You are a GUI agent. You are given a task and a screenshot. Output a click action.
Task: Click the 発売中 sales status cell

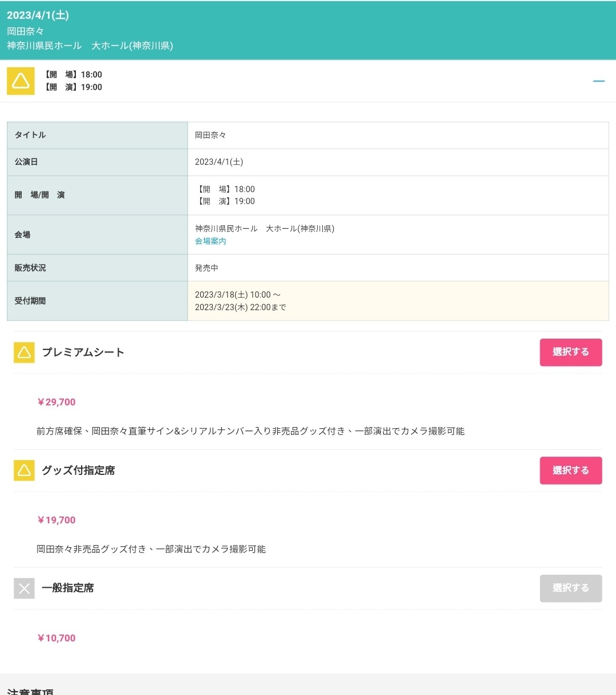398,268
